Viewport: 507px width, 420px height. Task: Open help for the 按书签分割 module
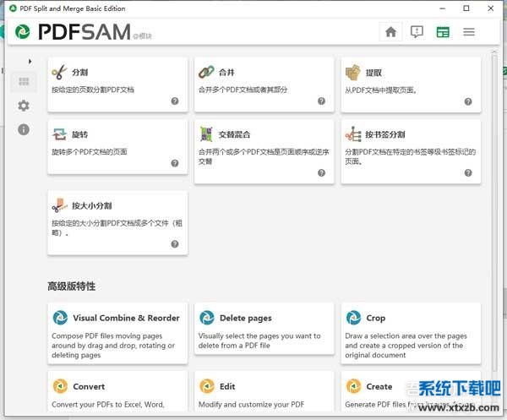468,172
